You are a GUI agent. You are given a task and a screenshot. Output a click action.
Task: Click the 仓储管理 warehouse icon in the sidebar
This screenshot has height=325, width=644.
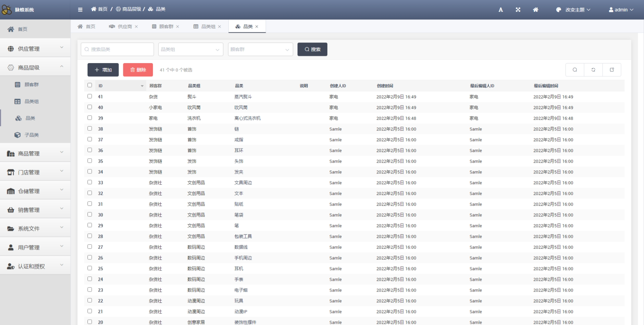click(11, 191)
